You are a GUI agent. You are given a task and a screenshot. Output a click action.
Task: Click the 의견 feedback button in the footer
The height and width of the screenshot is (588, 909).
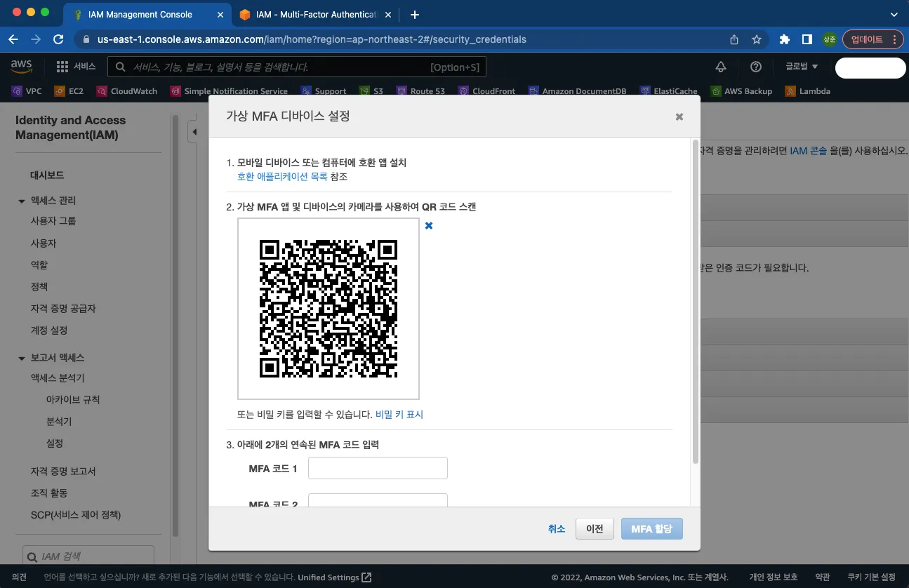(19, 577)
